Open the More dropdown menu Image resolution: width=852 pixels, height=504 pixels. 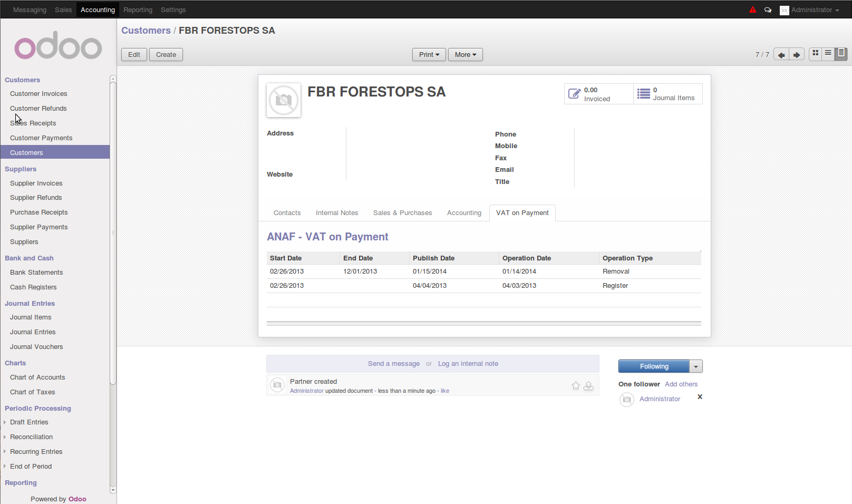(465, 55)
